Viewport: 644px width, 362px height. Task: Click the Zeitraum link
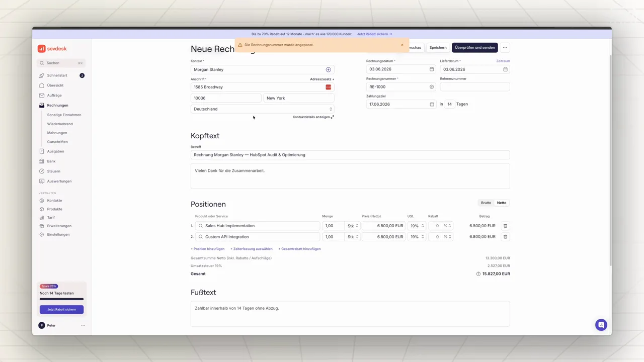[x=503, y=61]
